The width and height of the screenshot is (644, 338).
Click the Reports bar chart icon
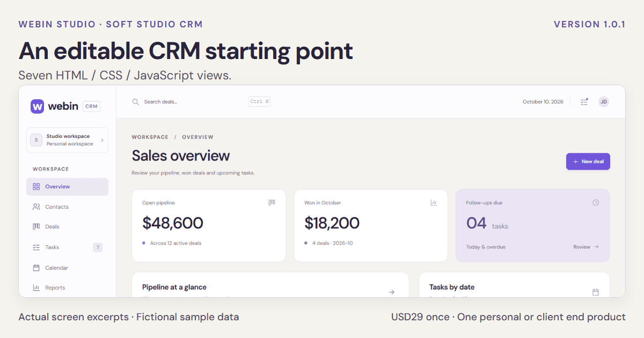(x=36, y=288)
